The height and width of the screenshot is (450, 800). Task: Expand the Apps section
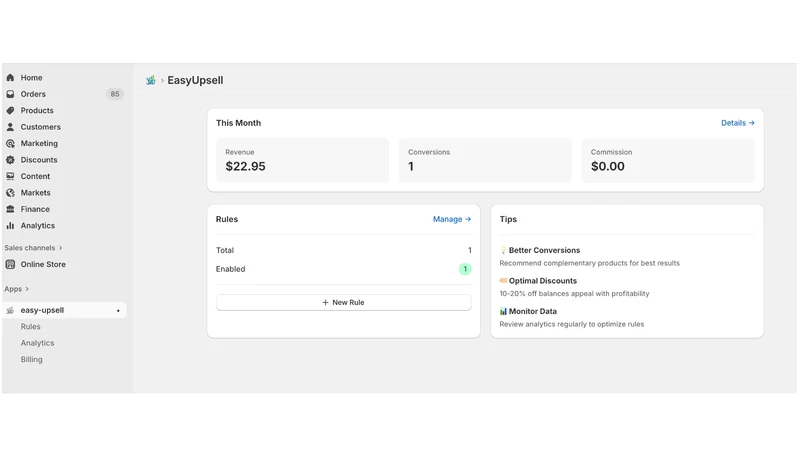click(x=16, y=289)
